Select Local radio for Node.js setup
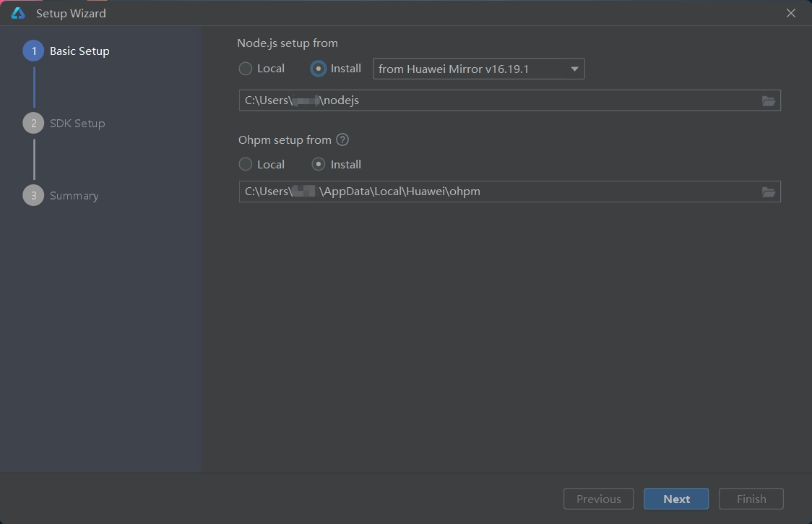 (246, 69)
